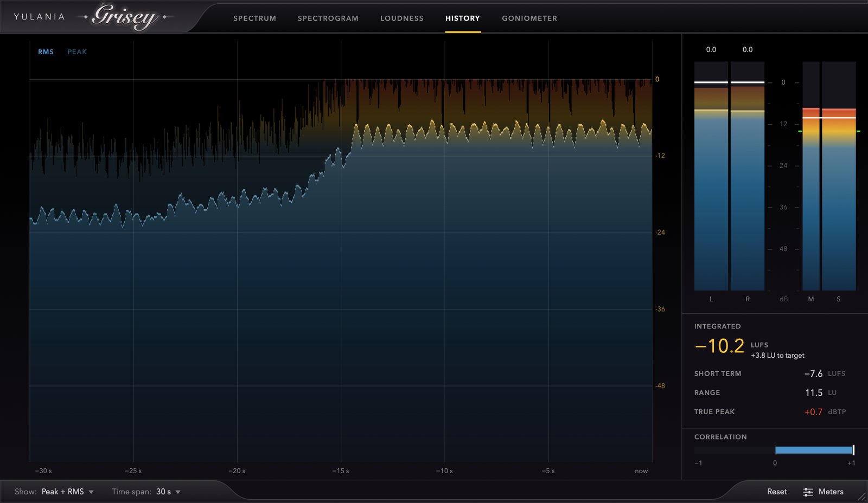Click the short term value −7.6

pyautogui.click(x=813, y=373)
